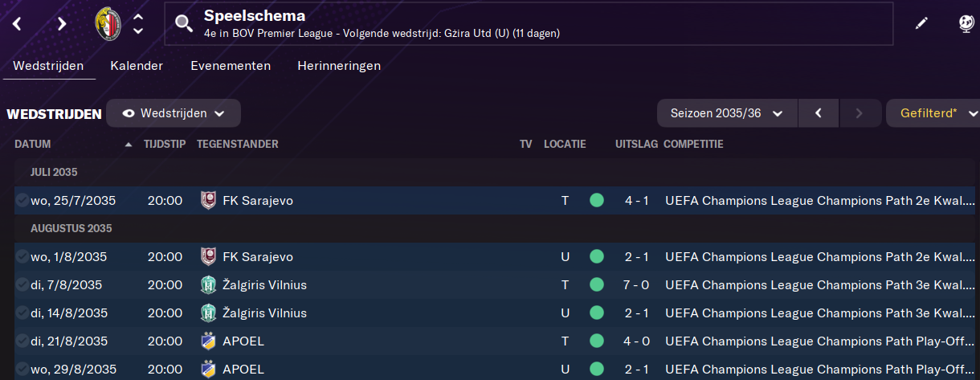
Task: Click the pencil edit icon
Action: (x=921, y=23)
